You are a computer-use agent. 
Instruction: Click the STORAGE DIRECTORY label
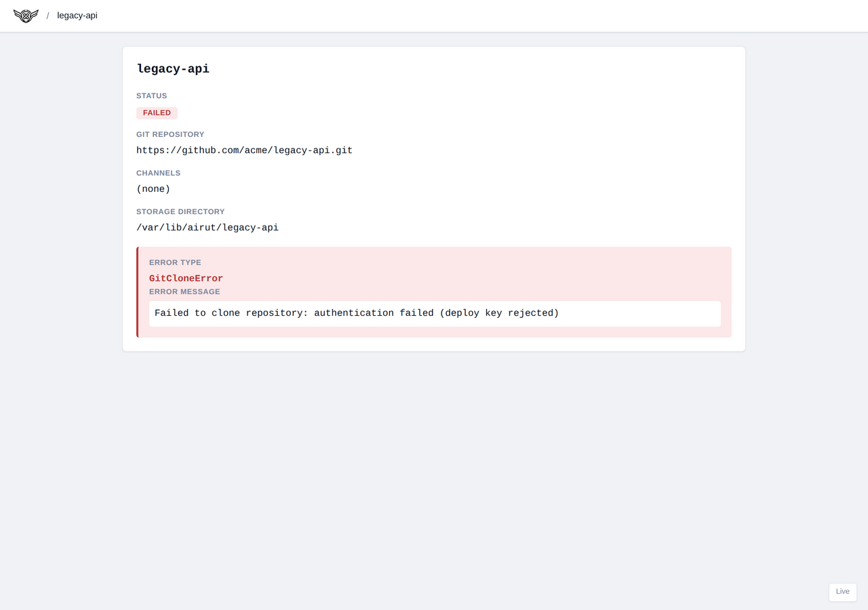click(x=180, y=211)
